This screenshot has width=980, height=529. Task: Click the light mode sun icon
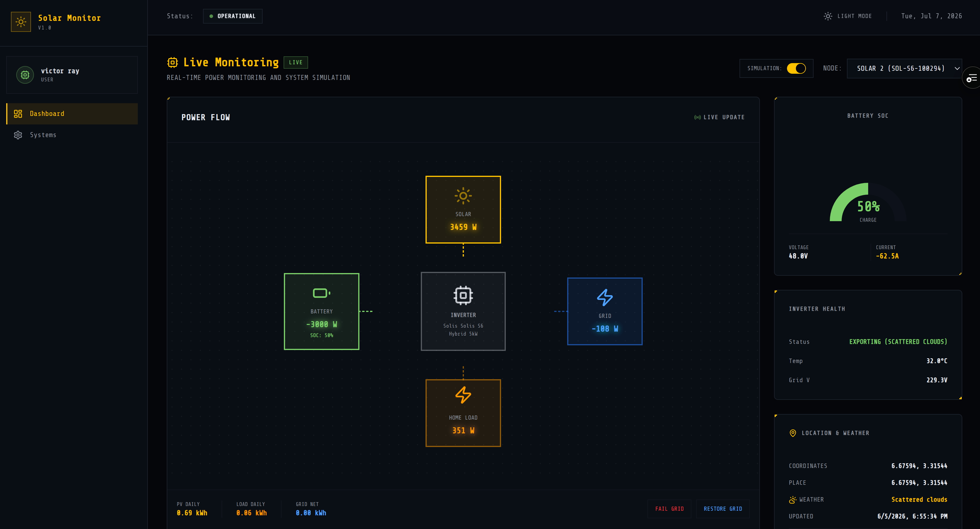click(828, 16)
